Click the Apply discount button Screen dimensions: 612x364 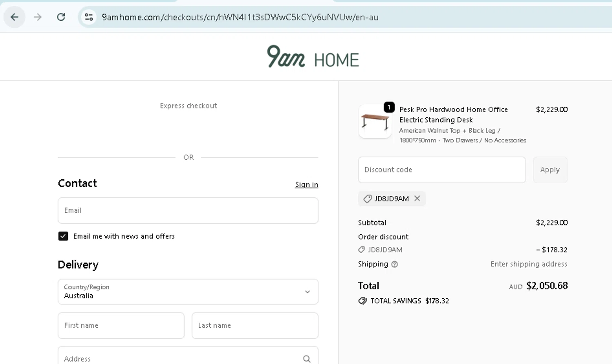(550, 170)
